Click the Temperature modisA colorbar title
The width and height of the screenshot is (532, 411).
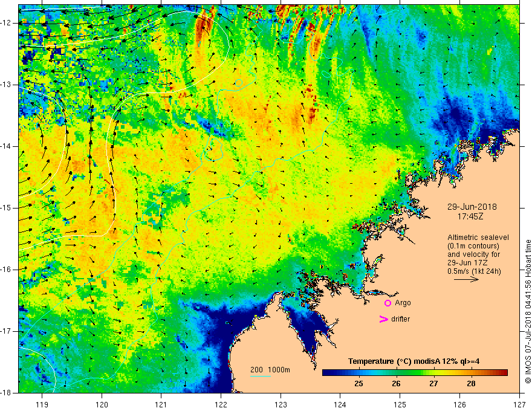click(414, 361)
